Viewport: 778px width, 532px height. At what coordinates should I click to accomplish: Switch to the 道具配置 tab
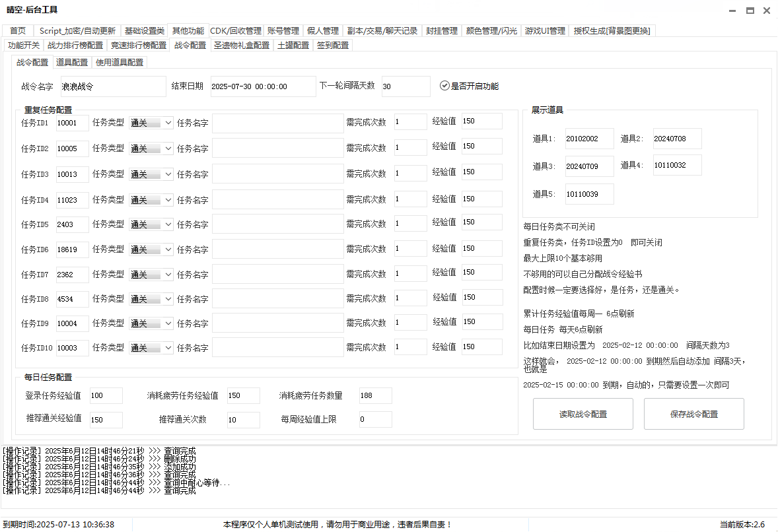tap(72, 63)
